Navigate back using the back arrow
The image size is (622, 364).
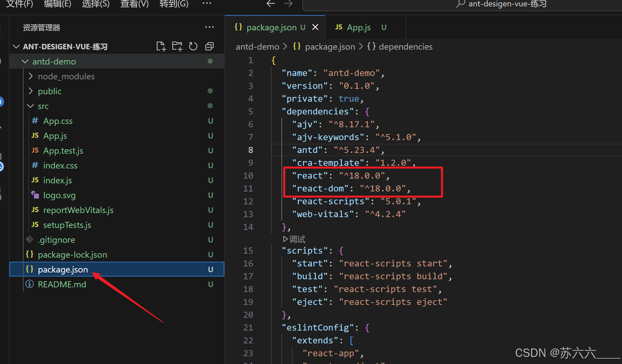point(270,4)
